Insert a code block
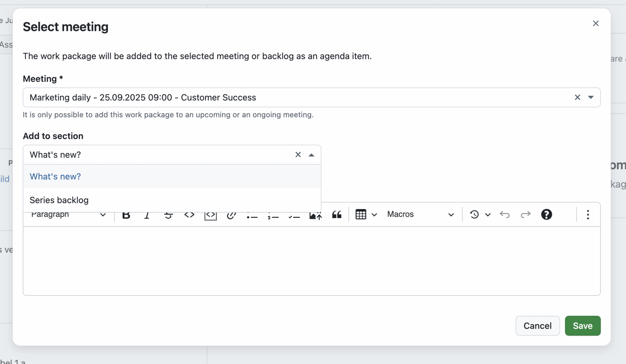The height and width of the screenshot is (364, 626). 210,215
